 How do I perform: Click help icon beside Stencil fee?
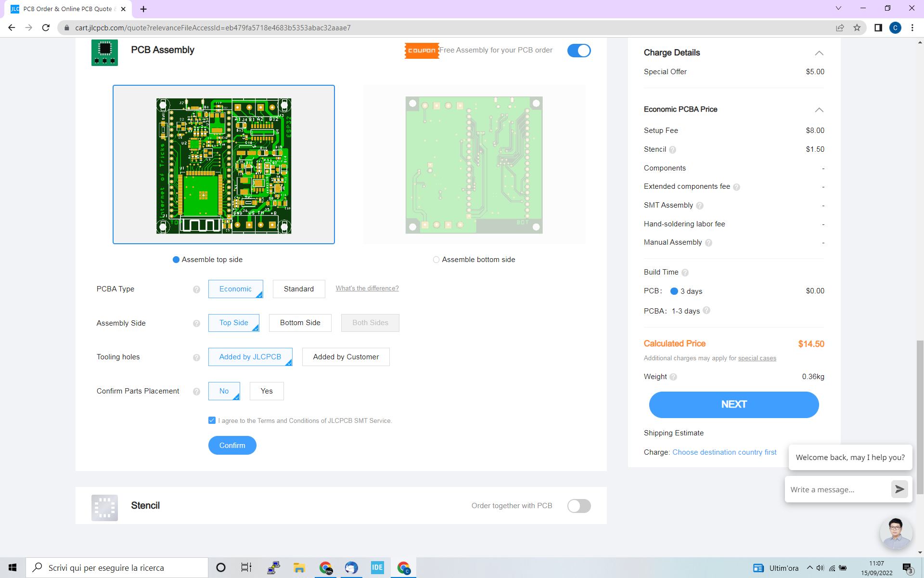click(x=672, y=150)
